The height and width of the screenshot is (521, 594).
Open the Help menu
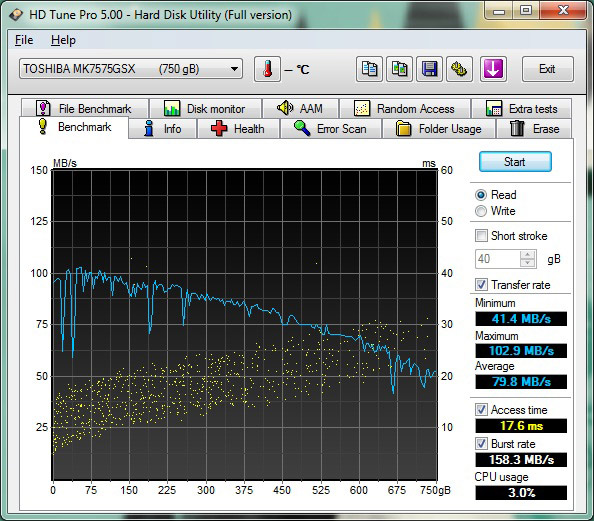[63, 40]
